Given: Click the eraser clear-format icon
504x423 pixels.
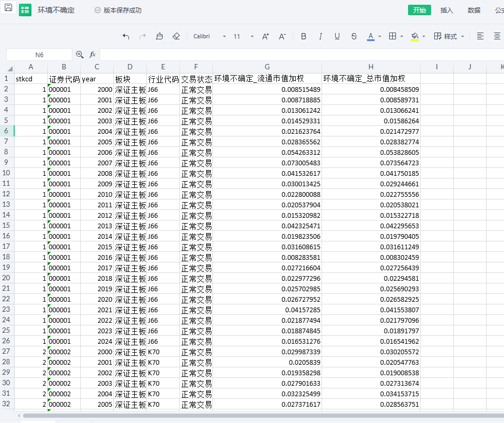Looking at the screenshot, I should click(176, 36).
